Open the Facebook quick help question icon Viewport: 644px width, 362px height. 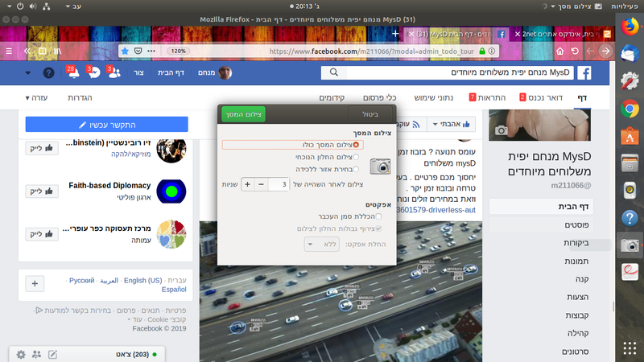coord(48,72)
